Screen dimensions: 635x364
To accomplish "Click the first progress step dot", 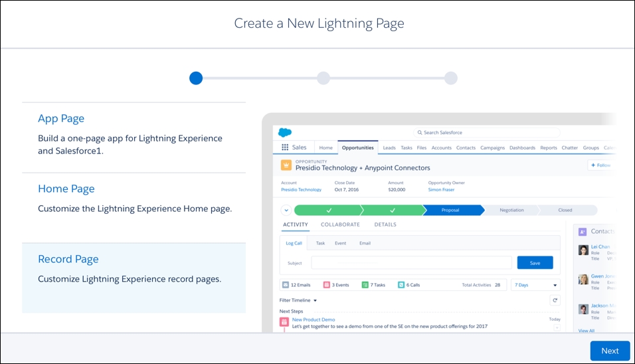I will click(196, 78).
